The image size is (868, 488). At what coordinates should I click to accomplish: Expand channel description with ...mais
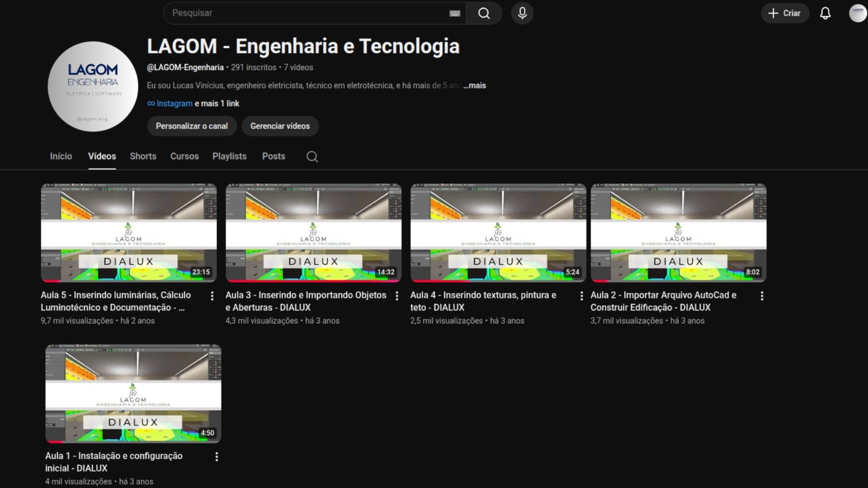(x=475, y=86)
